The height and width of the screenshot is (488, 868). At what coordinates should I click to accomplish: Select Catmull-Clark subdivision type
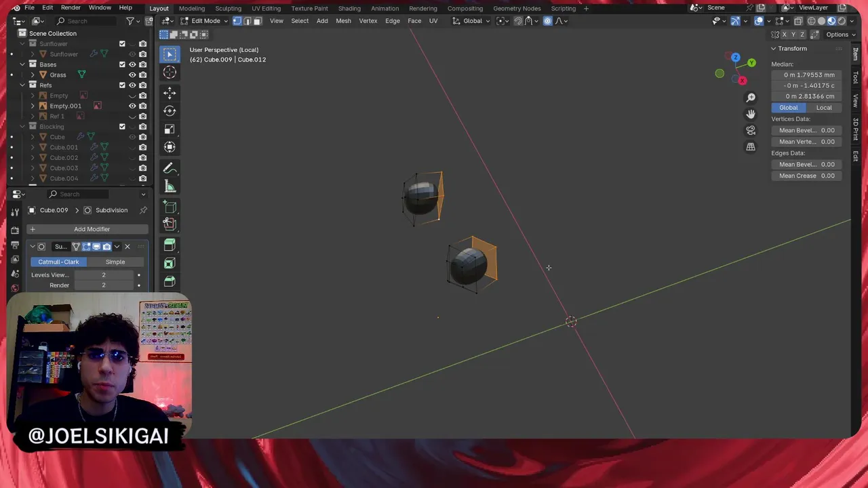pyautogui.click(x=58, y=262)
